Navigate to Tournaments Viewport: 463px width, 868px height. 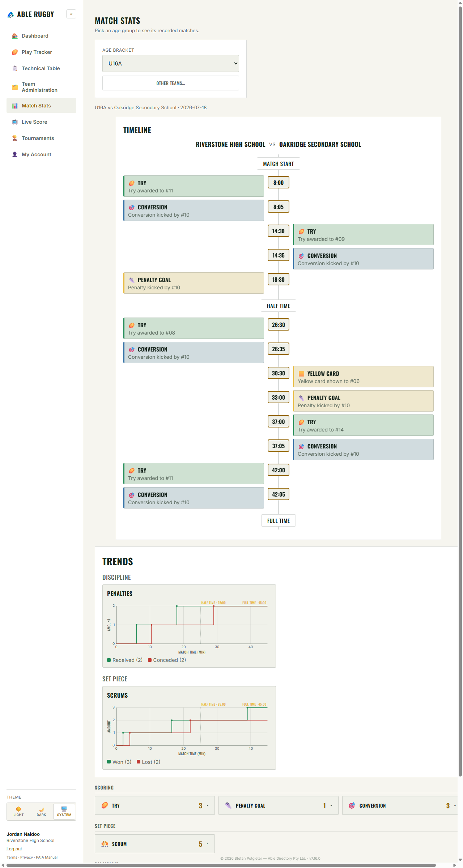[x=41, y=138]
